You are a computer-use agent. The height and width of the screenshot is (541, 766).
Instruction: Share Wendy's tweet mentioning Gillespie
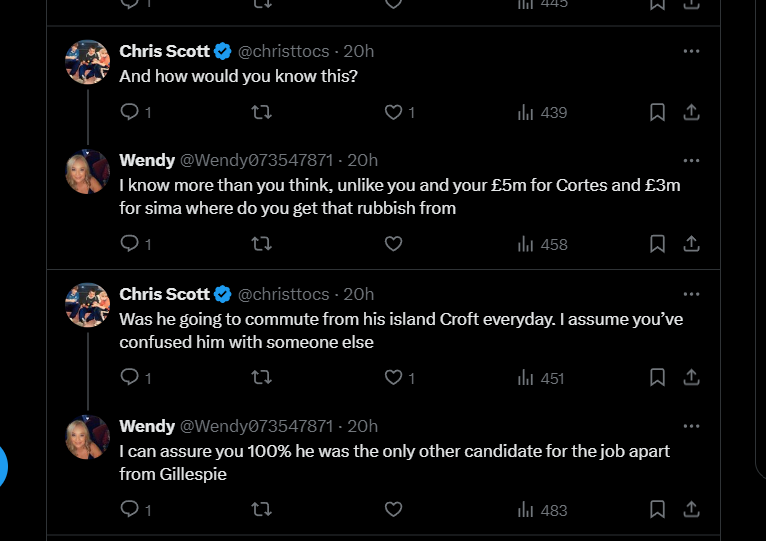(691, 509)
